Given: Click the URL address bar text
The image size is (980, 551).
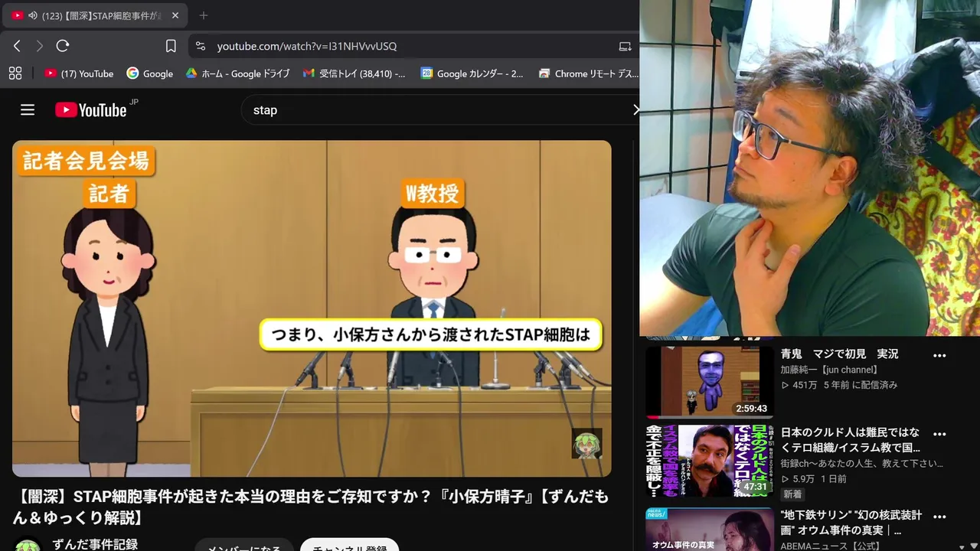Looking at the screenshot, I should pyautogui.click(x=306, y=46).
